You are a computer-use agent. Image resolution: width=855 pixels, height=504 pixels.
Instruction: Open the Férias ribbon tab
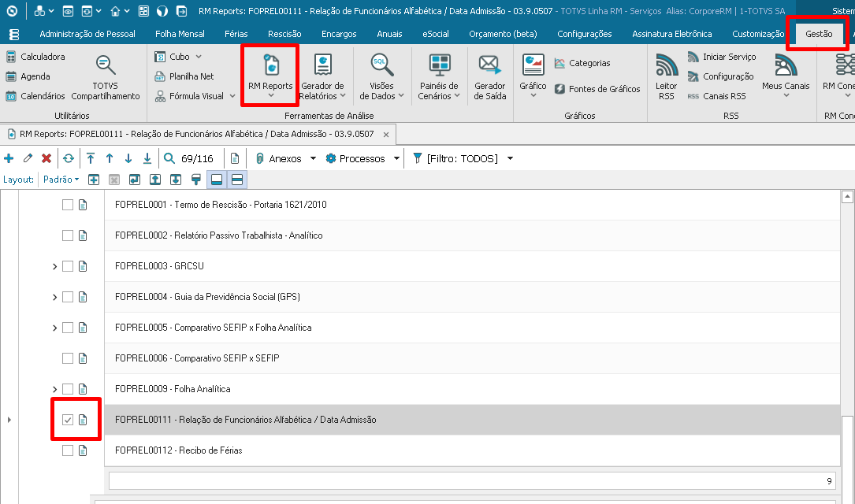click(236, 34)
